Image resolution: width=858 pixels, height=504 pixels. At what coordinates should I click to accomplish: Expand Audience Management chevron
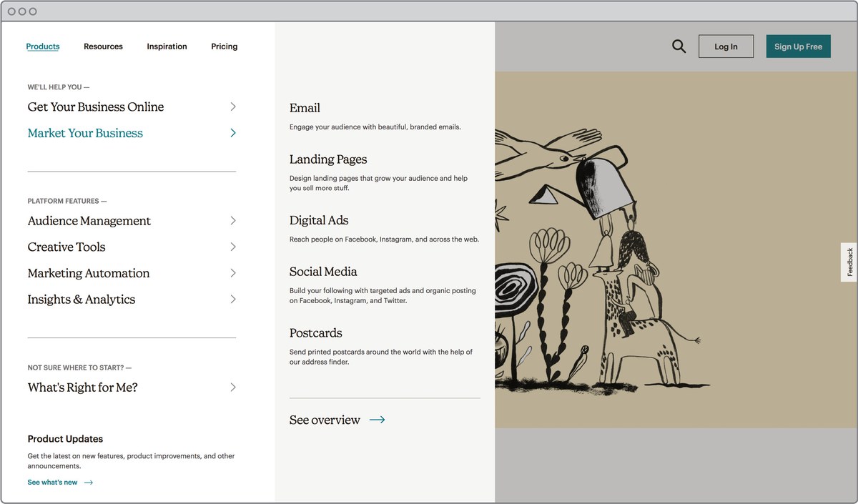point(233,221)
